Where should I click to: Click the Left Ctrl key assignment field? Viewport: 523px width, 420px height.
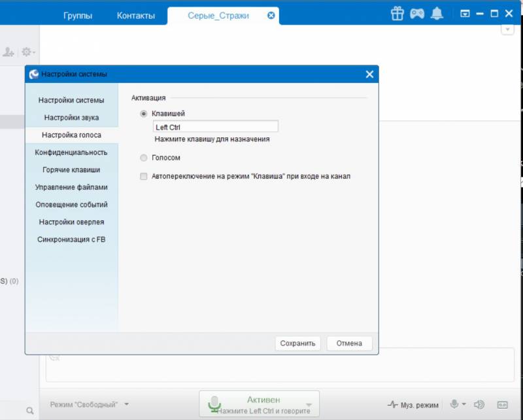[216, 127]
